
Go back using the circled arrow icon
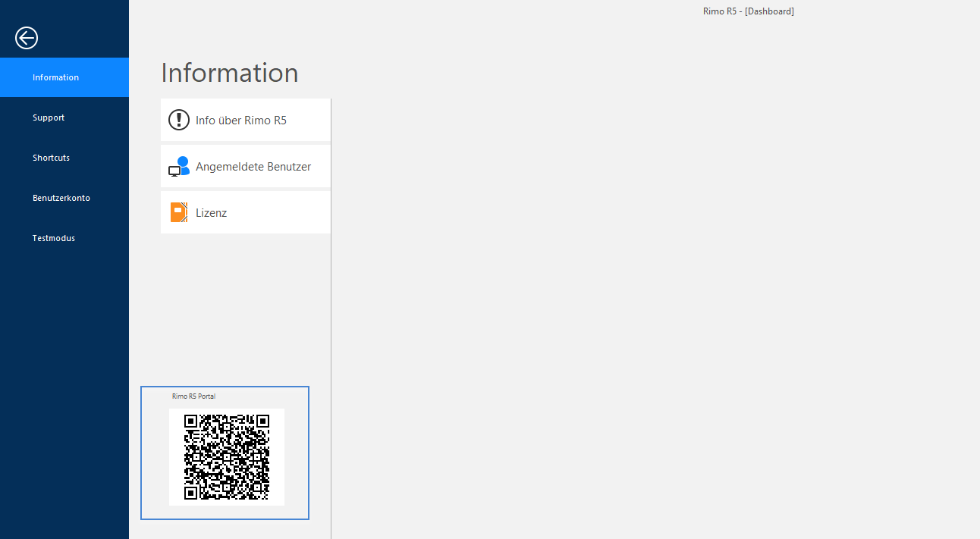(27, 38)
